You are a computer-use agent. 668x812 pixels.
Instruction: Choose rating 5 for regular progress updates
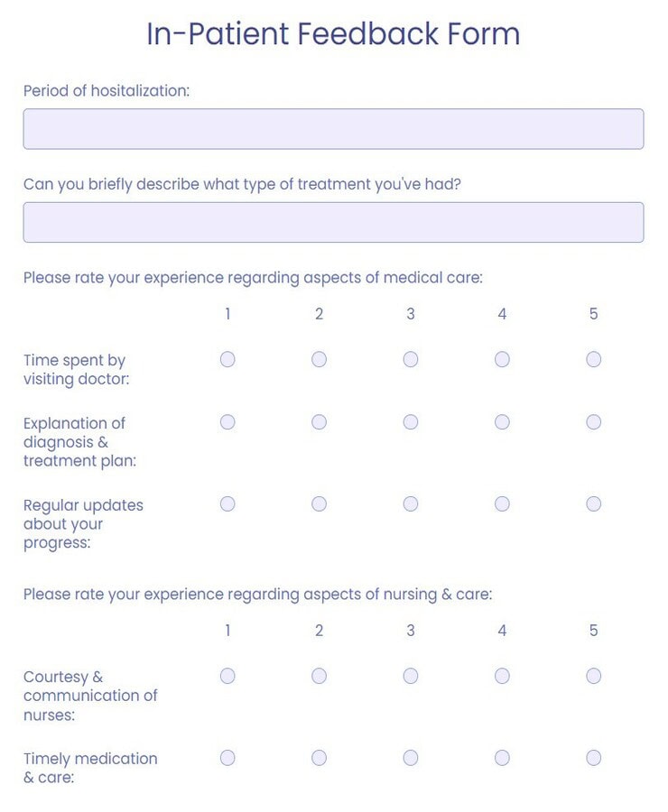coord(593,503)
